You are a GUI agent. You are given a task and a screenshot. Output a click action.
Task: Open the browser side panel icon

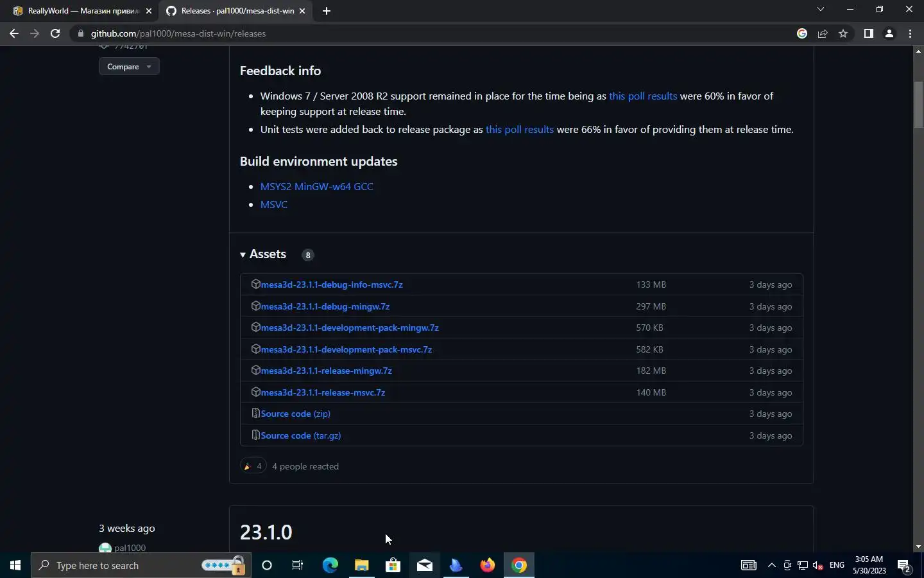[868, 33]
